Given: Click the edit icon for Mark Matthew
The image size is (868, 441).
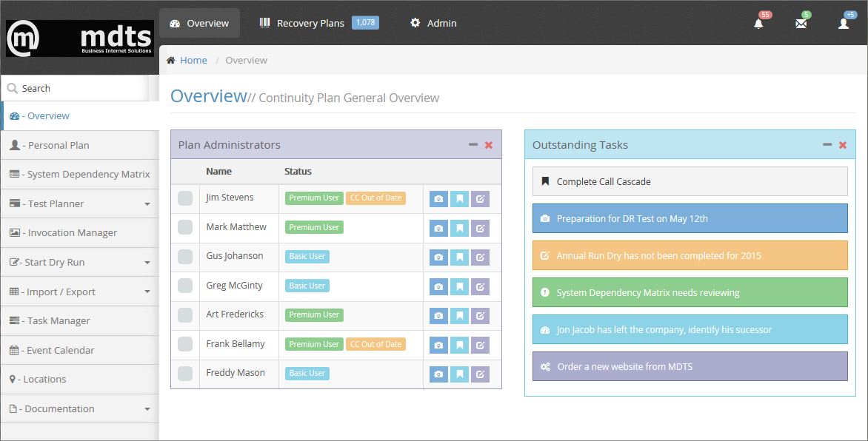Looking at the screenshot, I should (x=480, y=228).
